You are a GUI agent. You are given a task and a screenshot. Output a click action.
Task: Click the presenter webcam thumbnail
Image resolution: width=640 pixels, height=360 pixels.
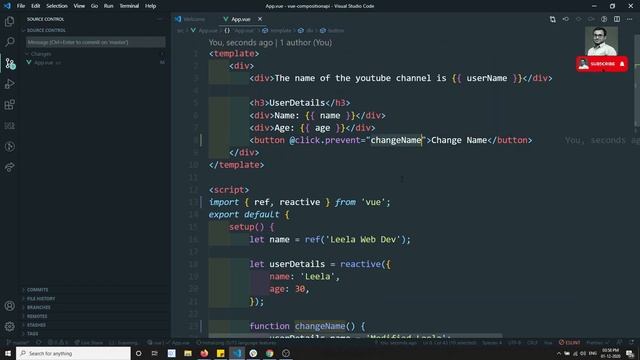point(601,41)
